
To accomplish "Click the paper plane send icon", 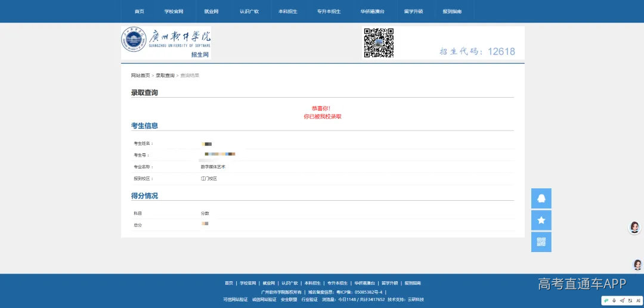I will point(622,301).
